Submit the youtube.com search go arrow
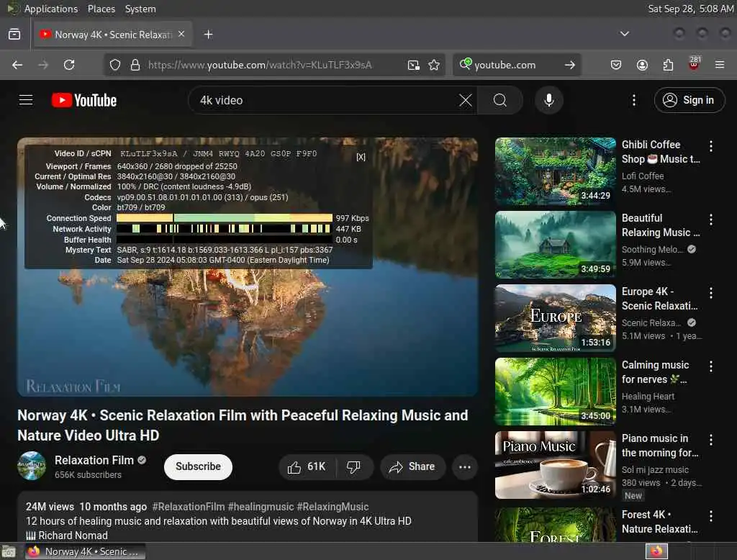The image size is (737, 560). click(570, 65)
